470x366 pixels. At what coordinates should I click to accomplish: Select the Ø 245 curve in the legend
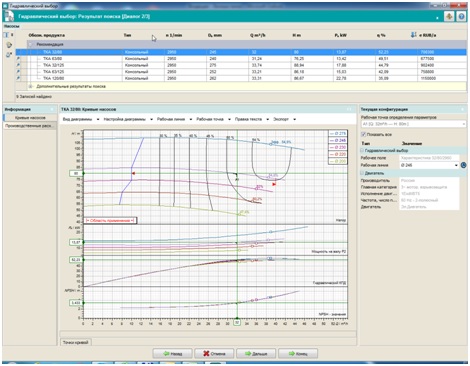click(338, 140)
